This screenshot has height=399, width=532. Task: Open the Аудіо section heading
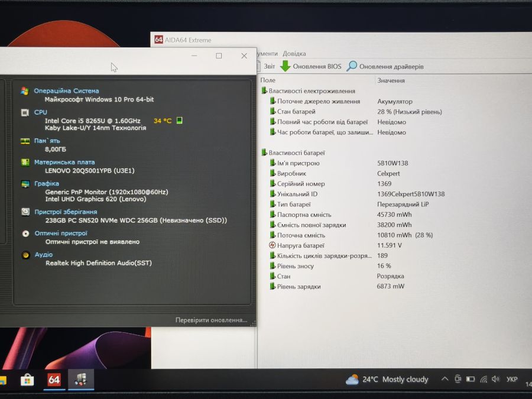[44, 254]
